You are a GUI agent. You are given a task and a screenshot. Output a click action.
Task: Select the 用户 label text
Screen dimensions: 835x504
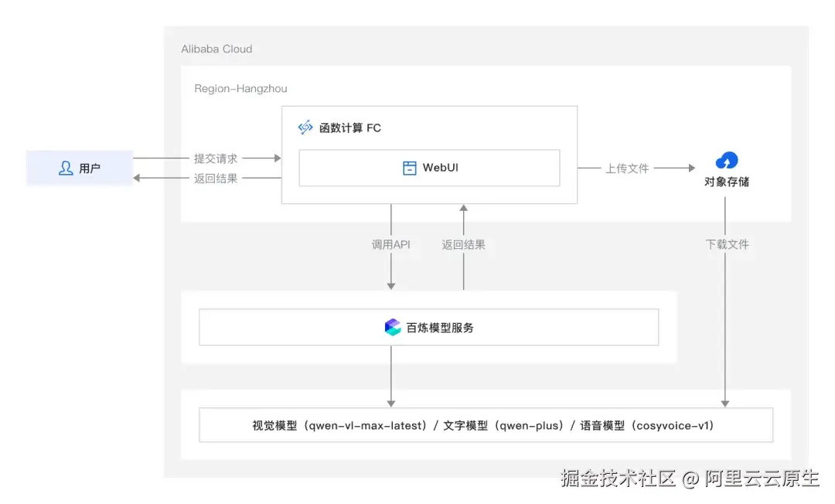tap(90, 169)
